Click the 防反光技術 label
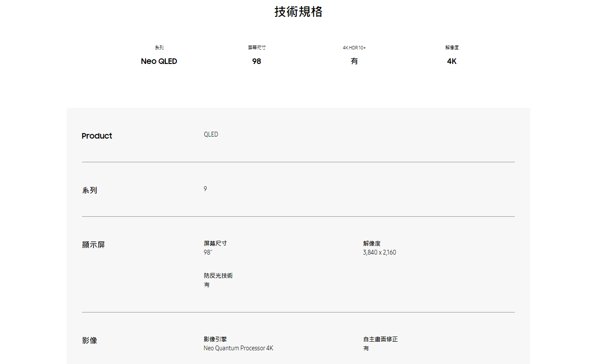 coord(218,276)
